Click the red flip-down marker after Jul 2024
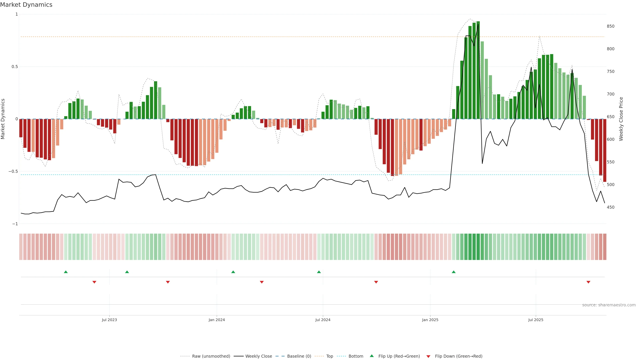Viewport: 644px width, 362px height. (376, 282)
